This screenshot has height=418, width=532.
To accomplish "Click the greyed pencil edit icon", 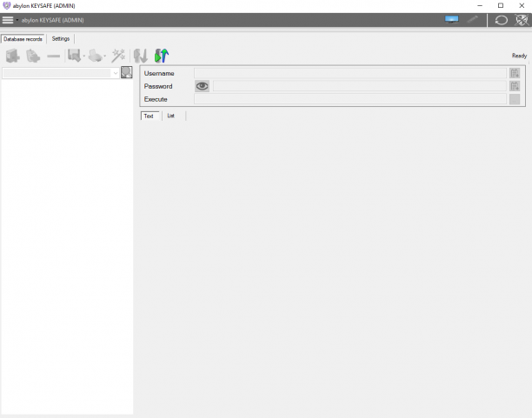I will pos(473,20).
